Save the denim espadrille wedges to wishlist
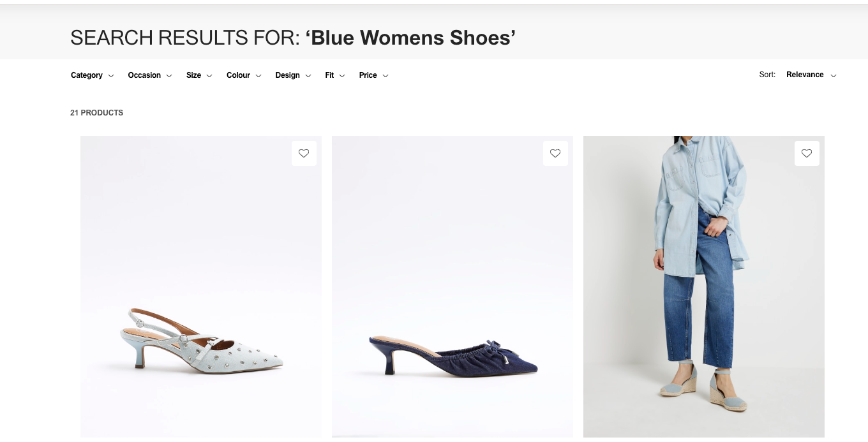 (807, 153)
